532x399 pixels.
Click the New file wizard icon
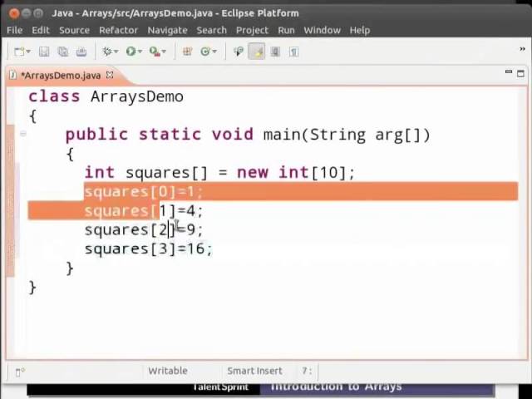19,52
